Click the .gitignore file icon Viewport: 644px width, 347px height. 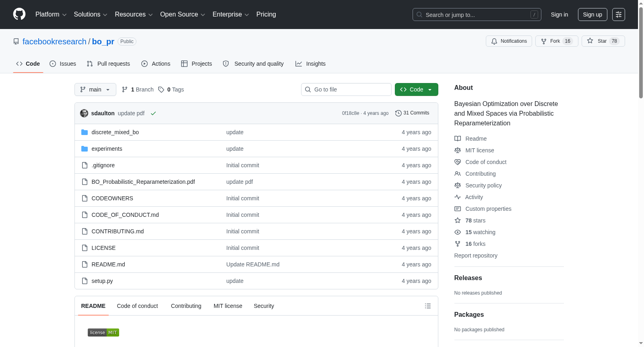click(x=85, y=165)
